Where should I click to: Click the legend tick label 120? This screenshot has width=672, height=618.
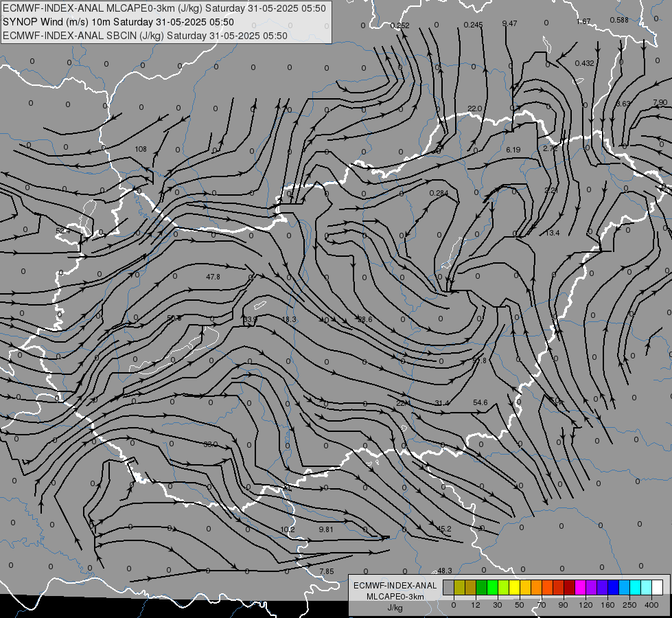pos(586,605)
